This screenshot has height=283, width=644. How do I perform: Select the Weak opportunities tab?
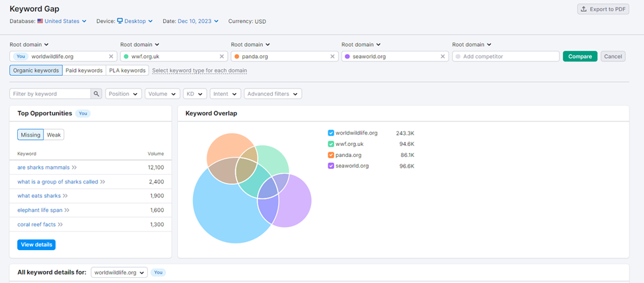point(54,135)
